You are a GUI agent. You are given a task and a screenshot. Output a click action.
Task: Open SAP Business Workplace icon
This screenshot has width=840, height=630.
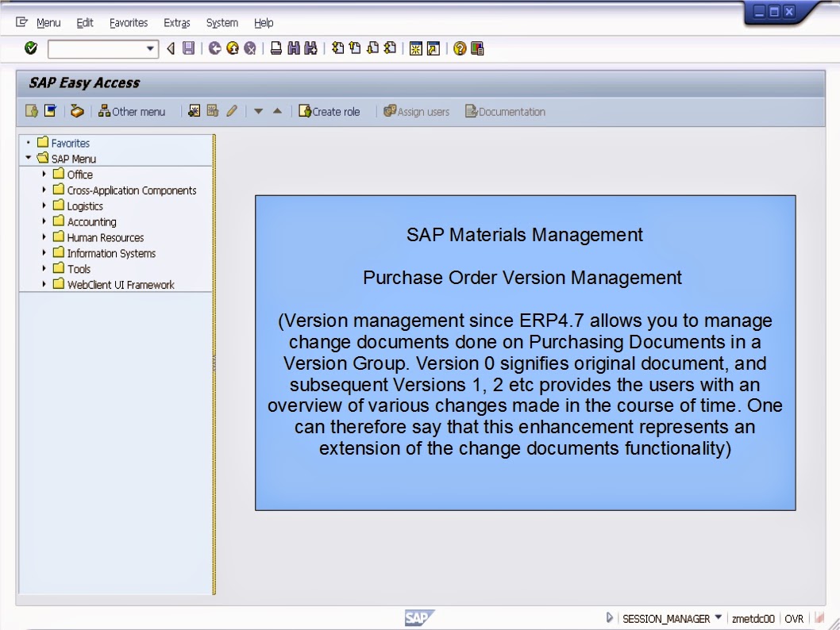point(77,111)
